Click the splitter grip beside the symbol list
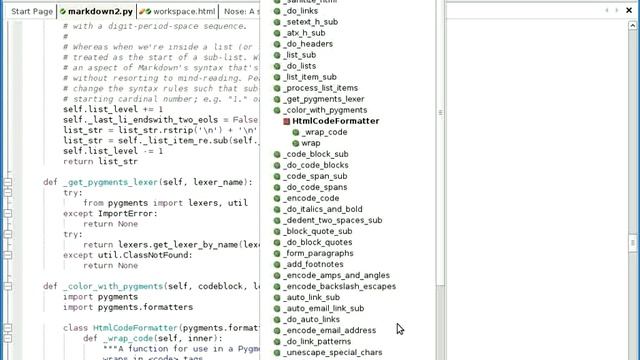The width and height of the screenshot is (640, 360). [x=441, y=113]
